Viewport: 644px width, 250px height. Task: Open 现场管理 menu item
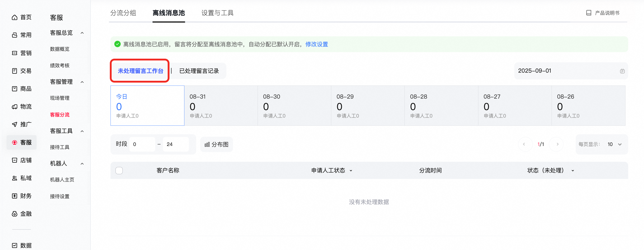tap(60, 98)
